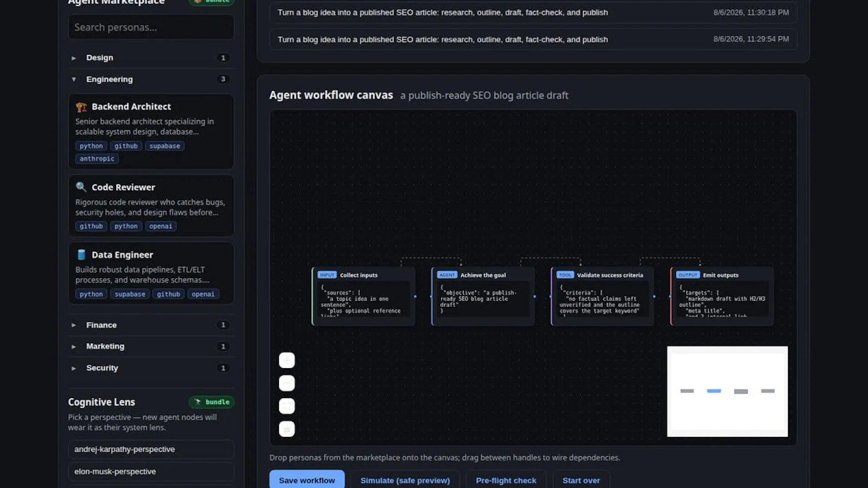
Task: Open the history entry from 11:29:54 PM
Action: [533, 39]
